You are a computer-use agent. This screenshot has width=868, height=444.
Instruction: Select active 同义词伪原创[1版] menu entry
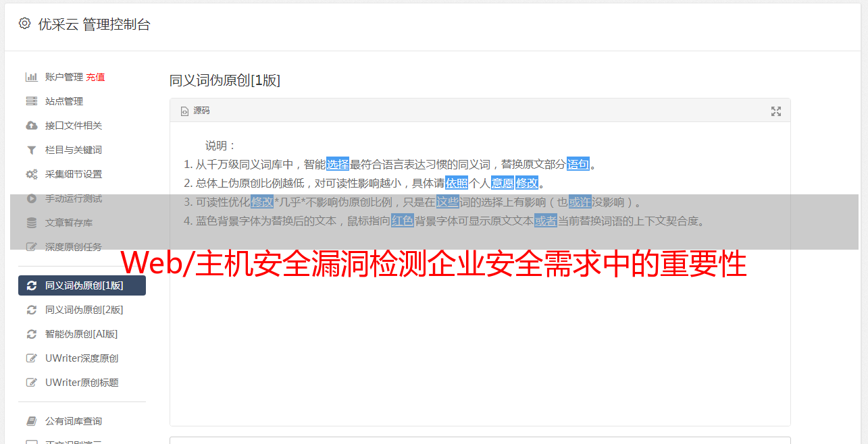[82, 285]
